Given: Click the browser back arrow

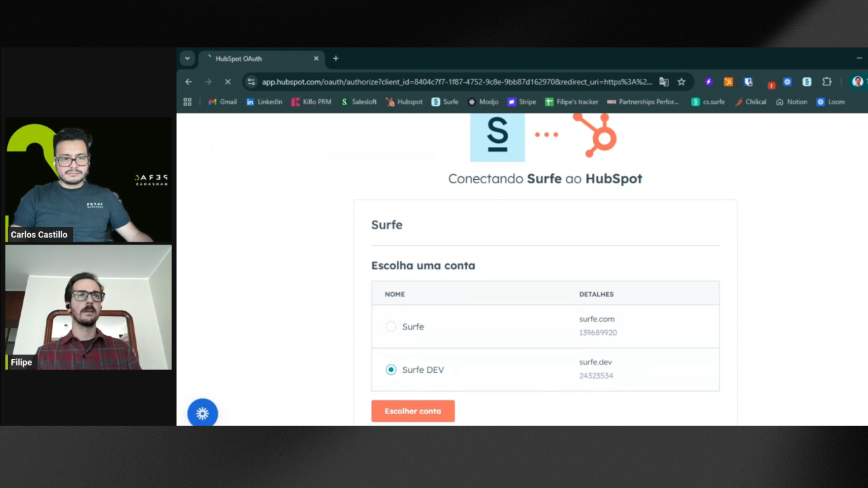Looking at the screenshot, I should coord(189,82).
